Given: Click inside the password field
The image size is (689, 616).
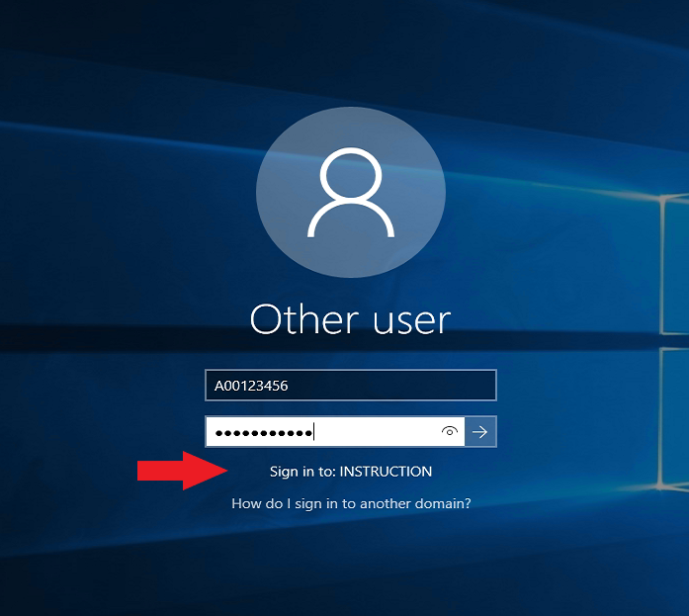Looking at the screenshot, I should coord(376,432).
